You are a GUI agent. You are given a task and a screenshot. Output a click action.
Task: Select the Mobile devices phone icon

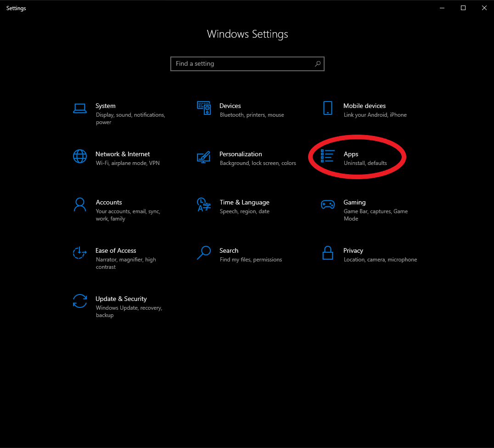coord(328,108)
